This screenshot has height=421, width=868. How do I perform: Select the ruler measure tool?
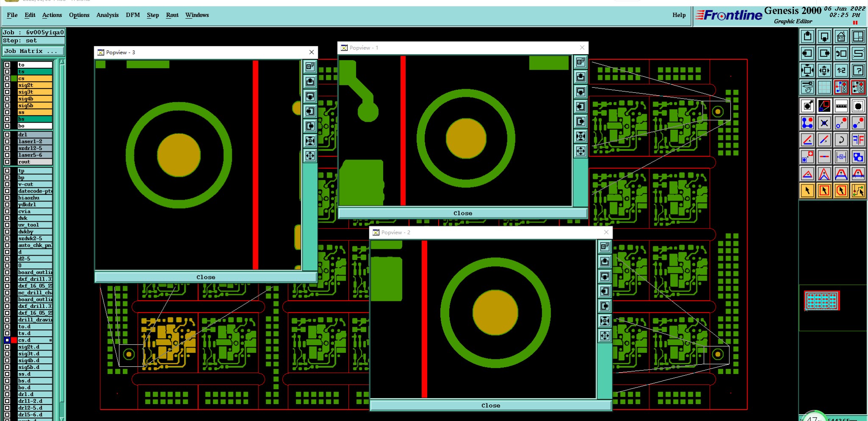[x=841, y=106]
